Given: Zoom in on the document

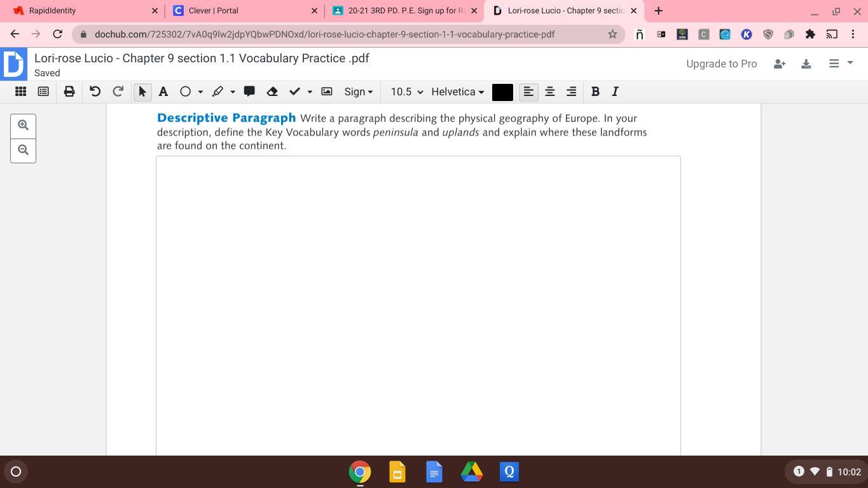Looking at the screenshot, I should [23, 125].
